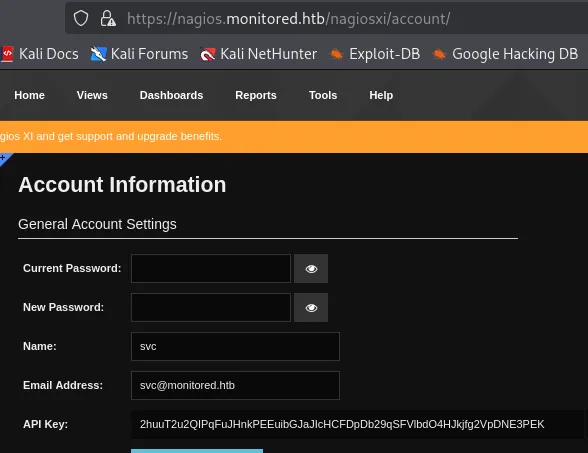The height and width of the screenshot is (453, 588).
Task: Click the browser URL address bar
Action: (326, 18)
